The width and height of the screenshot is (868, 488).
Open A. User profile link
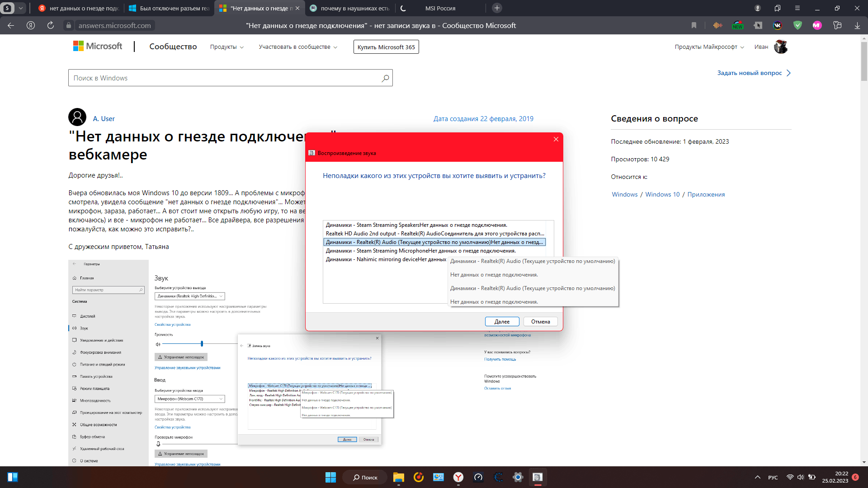[x=104, y=118]
